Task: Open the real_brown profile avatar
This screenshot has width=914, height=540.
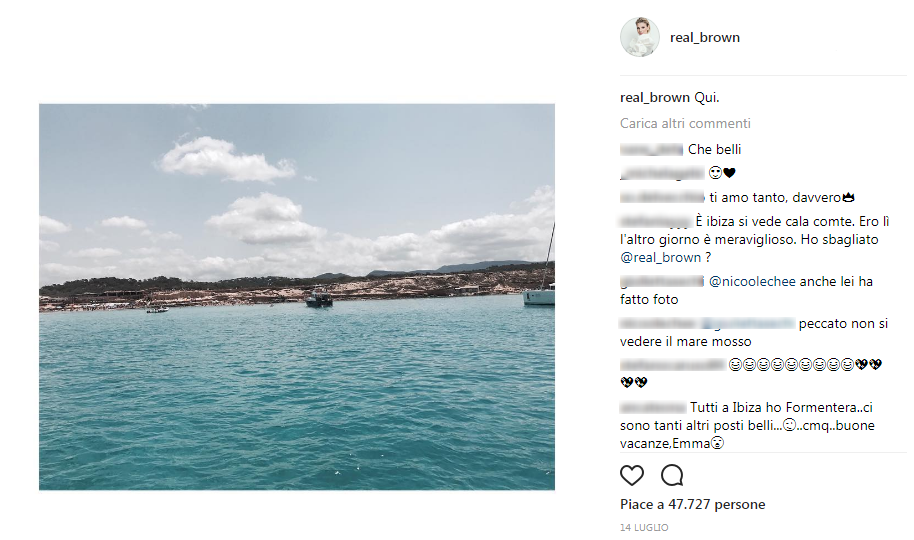Action: (x=640, y=38)
